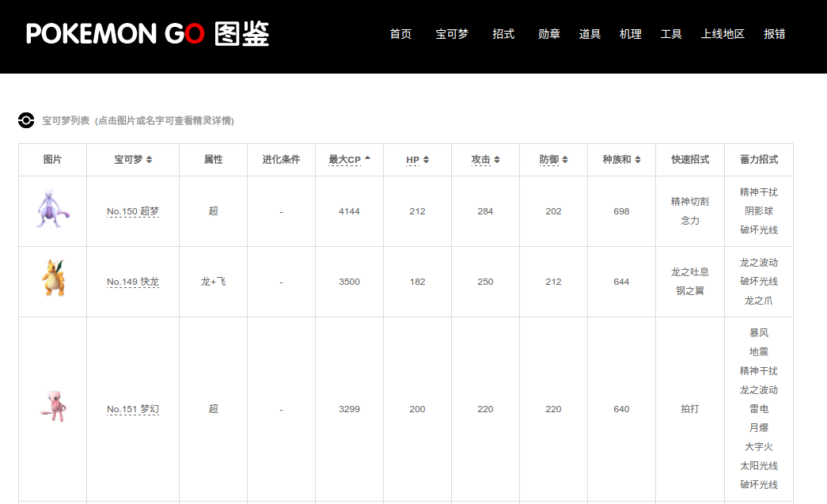Click the 属性 column header
The height and width of the screenshot is (504, 827).
[x=213, y=159]
